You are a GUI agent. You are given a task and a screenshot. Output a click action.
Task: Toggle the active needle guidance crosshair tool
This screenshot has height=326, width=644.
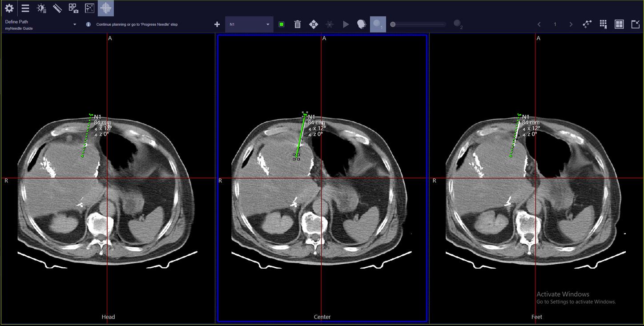click(106, 8)
